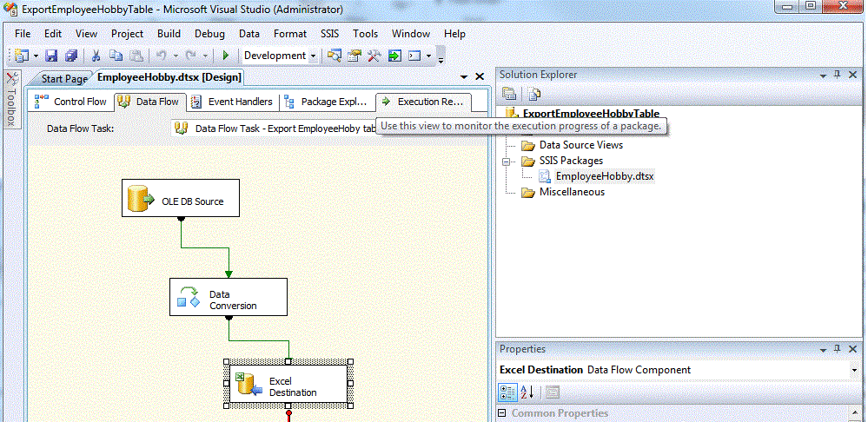Open the Undo history dropdown arrow

pos(176,56)
